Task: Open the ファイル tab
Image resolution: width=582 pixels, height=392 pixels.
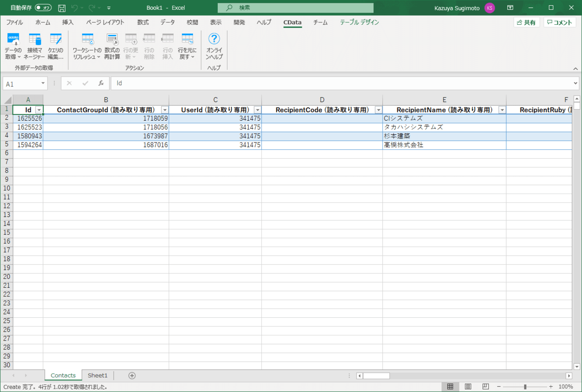Action: [x=14, y=22]
